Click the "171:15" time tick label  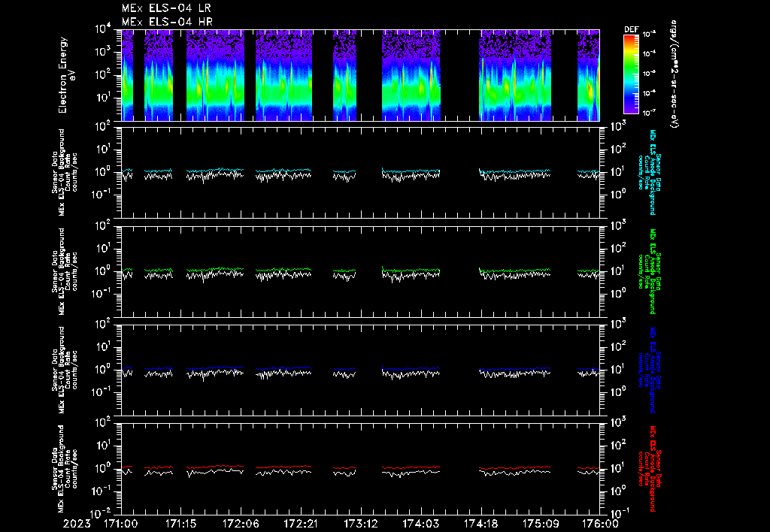pos(180,524)
